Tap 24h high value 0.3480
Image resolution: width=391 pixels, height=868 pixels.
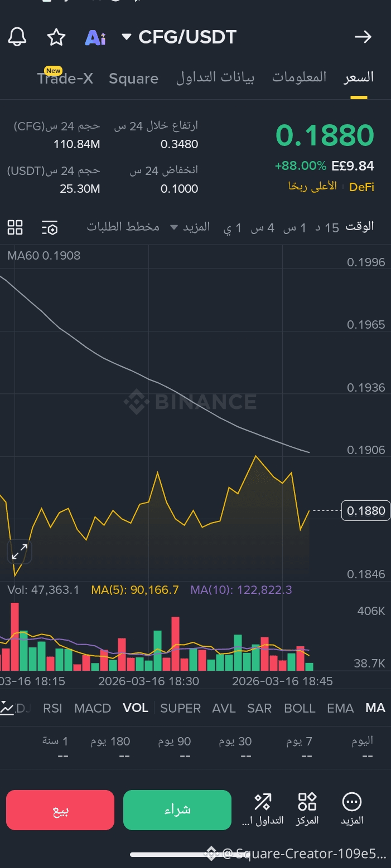coord(180,144)
